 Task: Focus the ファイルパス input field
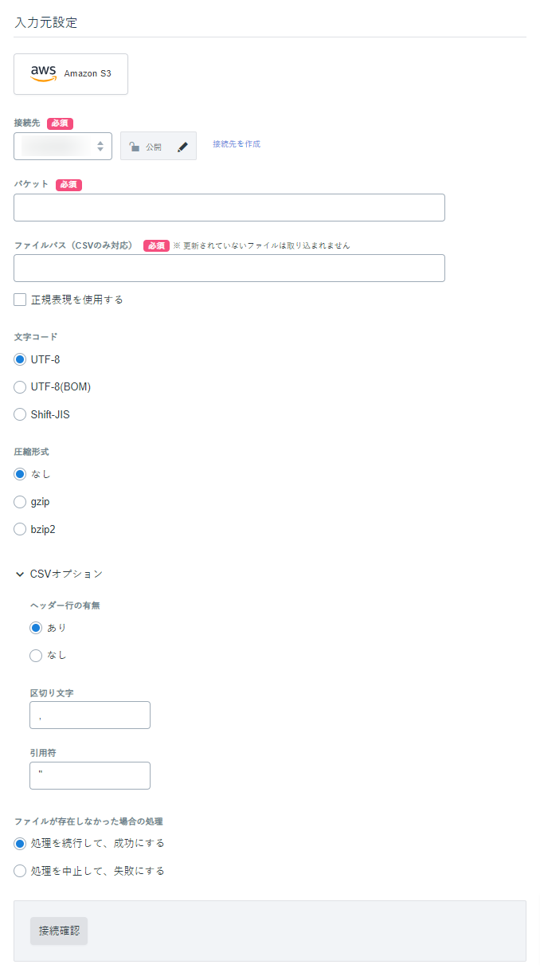pos(229,268)
